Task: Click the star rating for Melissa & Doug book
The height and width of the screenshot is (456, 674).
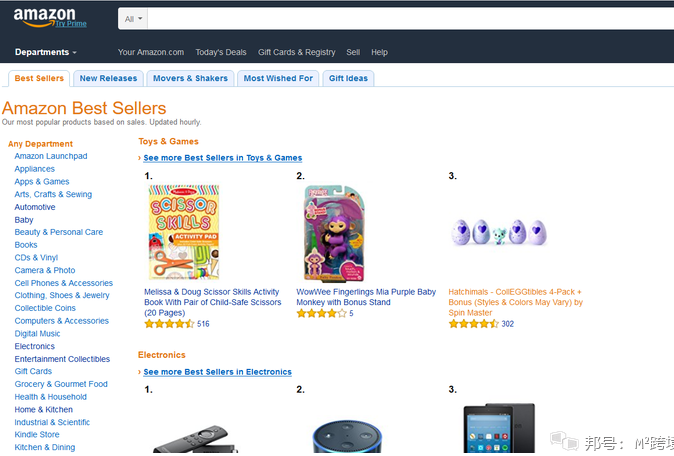Action: (x=169, y=324)
